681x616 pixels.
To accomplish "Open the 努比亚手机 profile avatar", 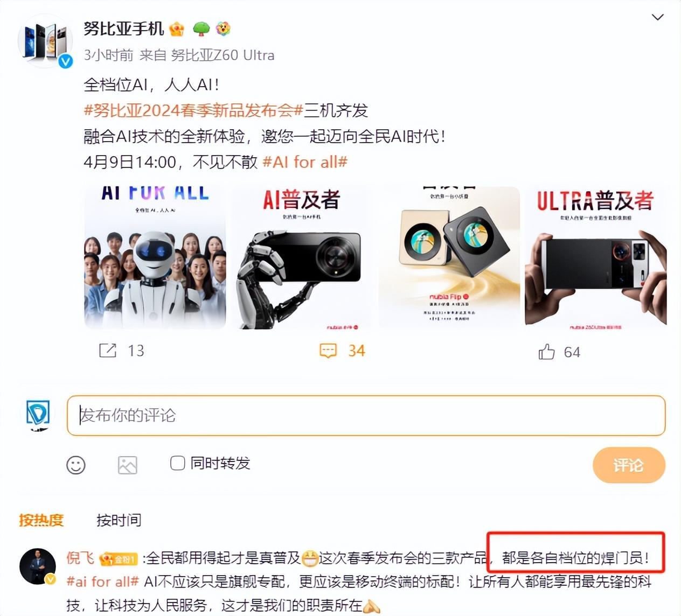I will click(45, 42).
